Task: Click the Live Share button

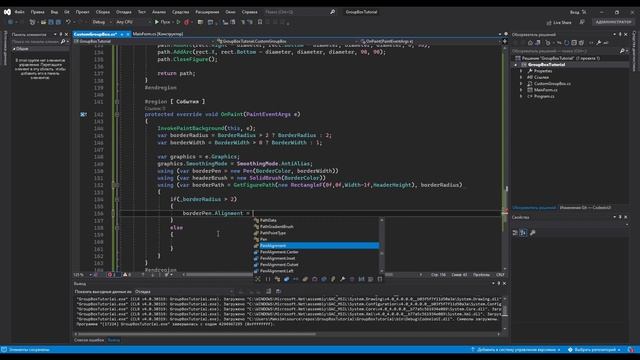Action: tap(559, 22)
